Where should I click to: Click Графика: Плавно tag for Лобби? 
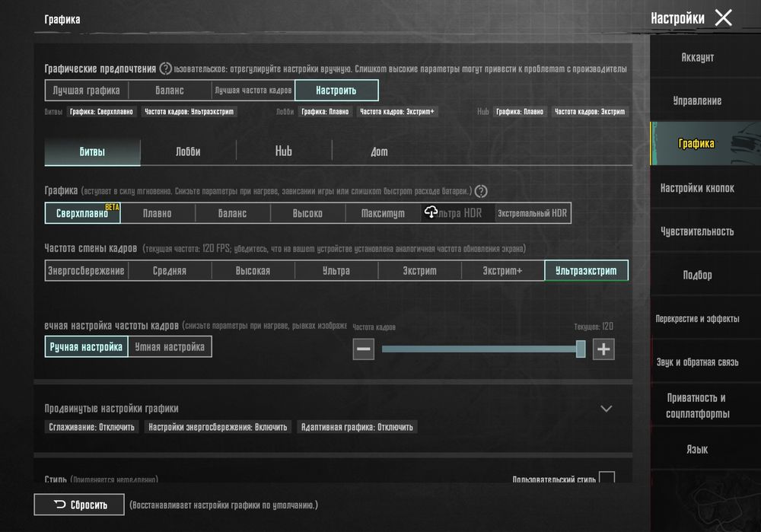[325, 112]
